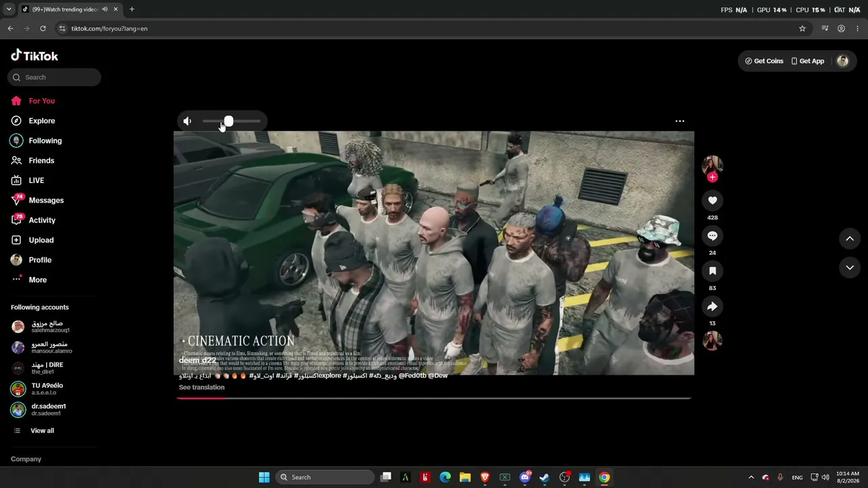Image resolution: width=868 pixels, height=488 pixels.
Task: Open the deem.d22 creator username
Action: coord(197,361)
